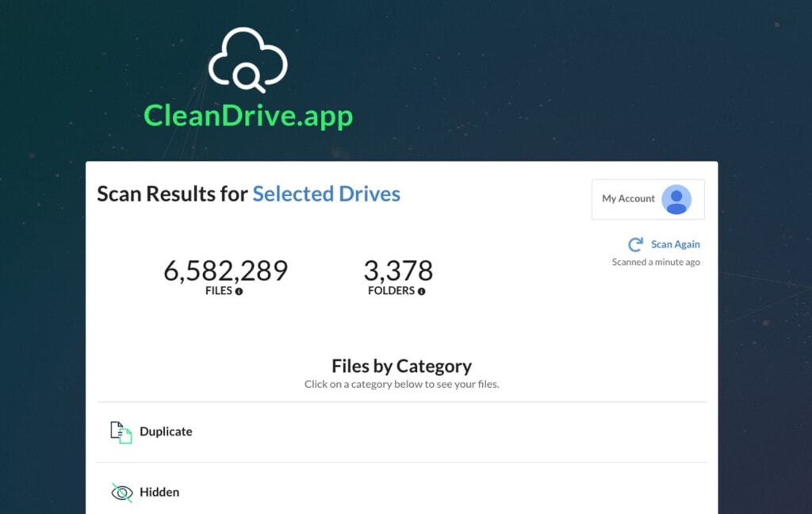This screenshot has height=514, width=812.
Task: Show info icon next to FOLDERS
Action: (422, 292)
